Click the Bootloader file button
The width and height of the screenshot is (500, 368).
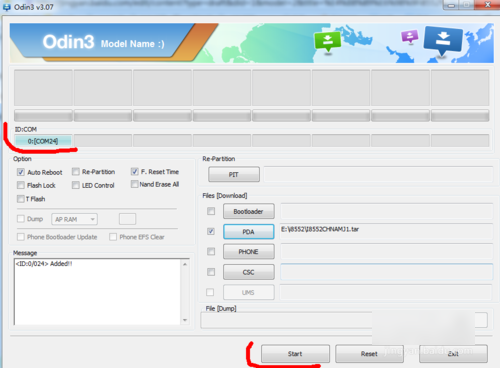249,211
